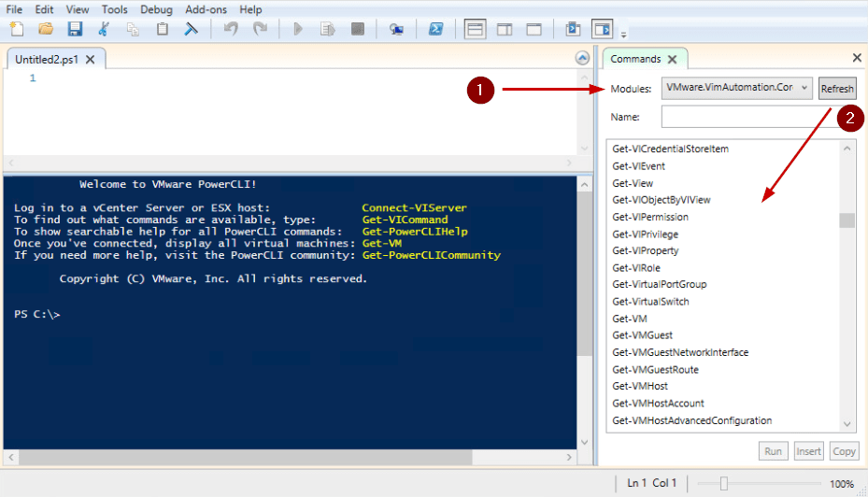
Task: Run script with the green play icon
Action: click(x=298, y=29)
